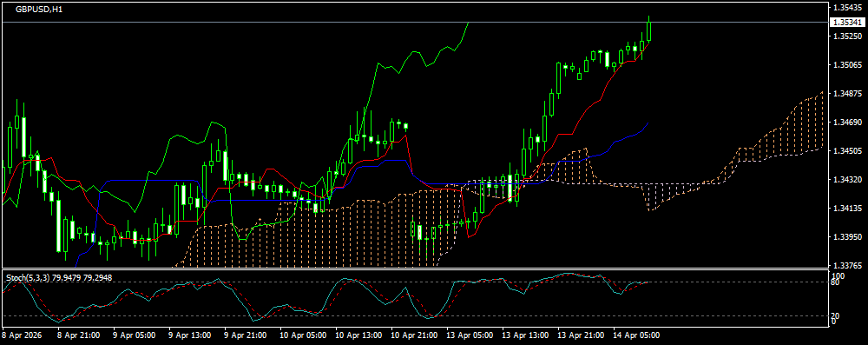Click time axis label 8 Apr 2026

21,335
